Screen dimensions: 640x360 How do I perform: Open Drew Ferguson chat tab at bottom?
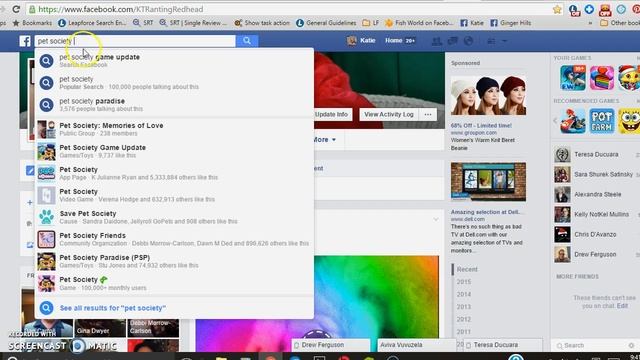point(331,345)
